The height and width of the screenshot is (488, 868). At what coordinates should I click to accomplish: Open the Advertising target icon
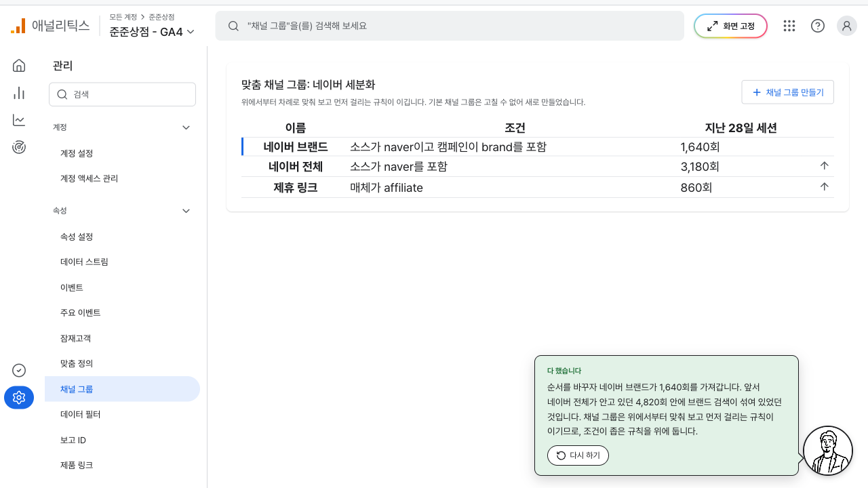click(x=19, y=147)
